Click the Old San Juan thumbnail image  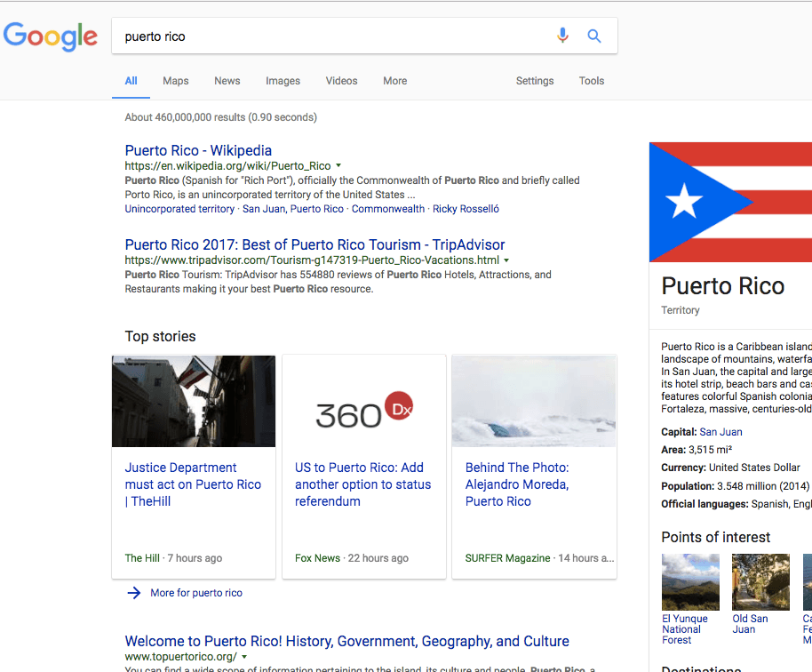pos(760,582)
